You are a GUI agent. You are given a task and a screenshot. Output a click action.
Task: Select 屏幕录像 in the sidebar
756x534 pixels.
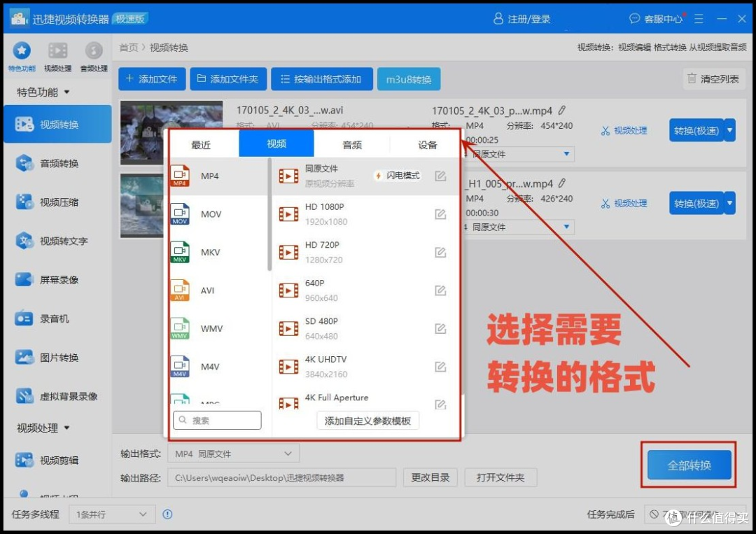click(58, 279)
